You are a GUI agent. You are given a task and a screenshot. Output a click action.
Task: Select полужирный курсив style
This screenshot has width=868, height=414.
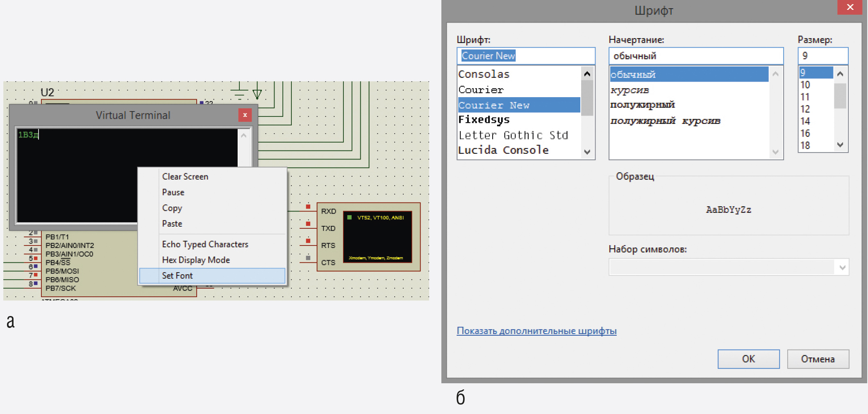click(689, 121)
